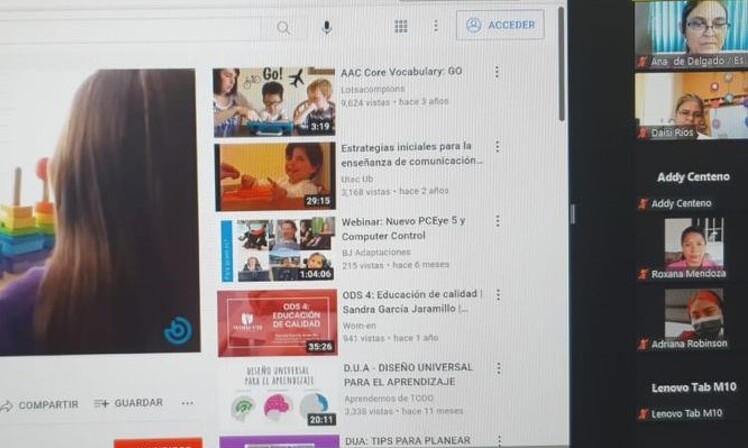Click the GUARDAR save-to-playlist button
748x448 pixels.
(128, 403)
